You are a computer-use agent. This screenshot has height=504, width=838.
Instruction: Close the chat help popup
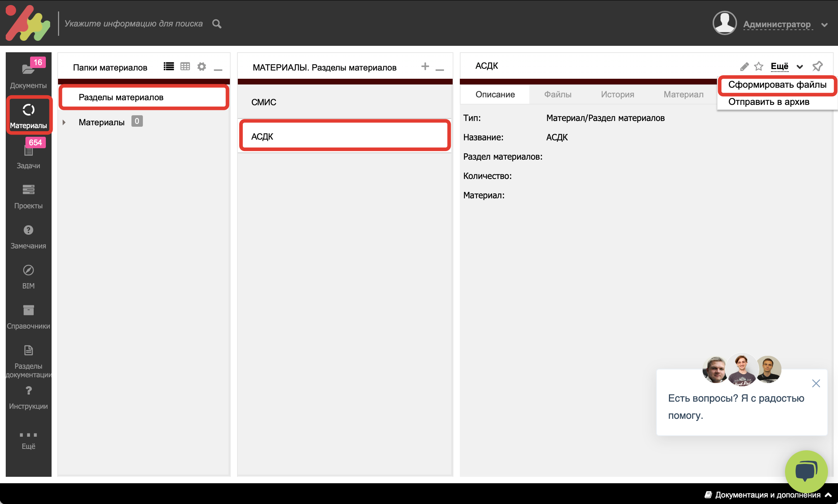[816, 383]
